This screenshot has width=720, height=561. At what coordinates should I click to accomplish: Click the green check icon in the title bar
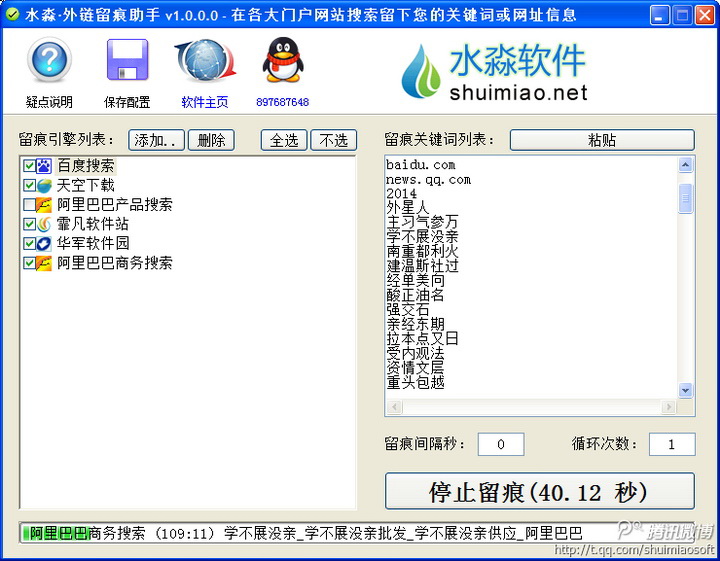click(12, 15)
